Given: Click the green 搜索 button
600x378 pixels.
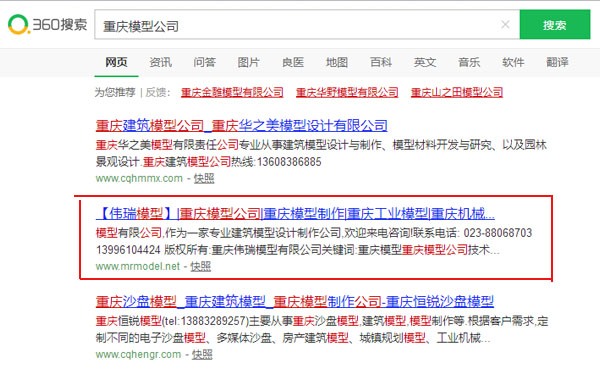Looking at the screenshot, I should click(554, 25).
